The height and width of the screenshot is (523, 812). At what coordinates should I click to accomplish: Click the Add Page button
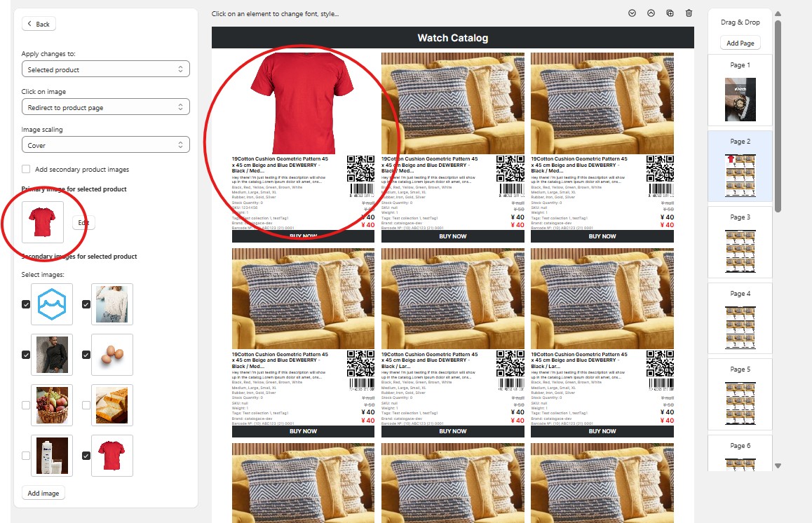(740, 43)
